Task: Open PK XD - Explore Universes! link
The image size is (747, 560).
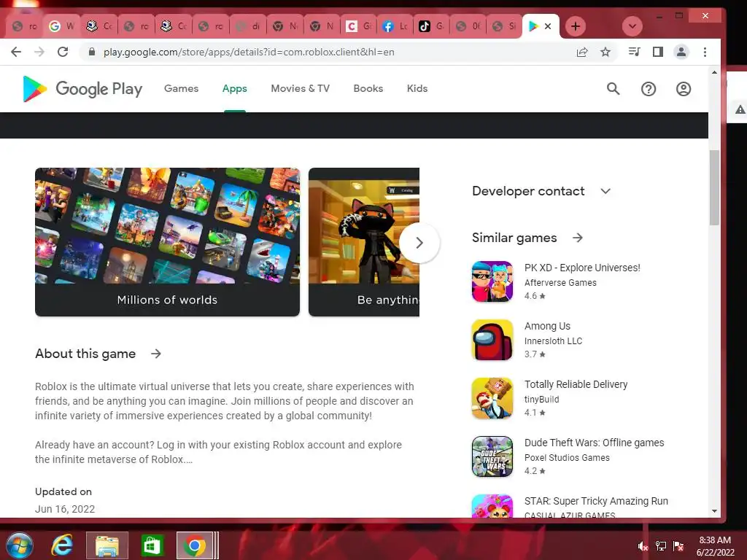Action: pyautogui.click(x=582, y=268)
